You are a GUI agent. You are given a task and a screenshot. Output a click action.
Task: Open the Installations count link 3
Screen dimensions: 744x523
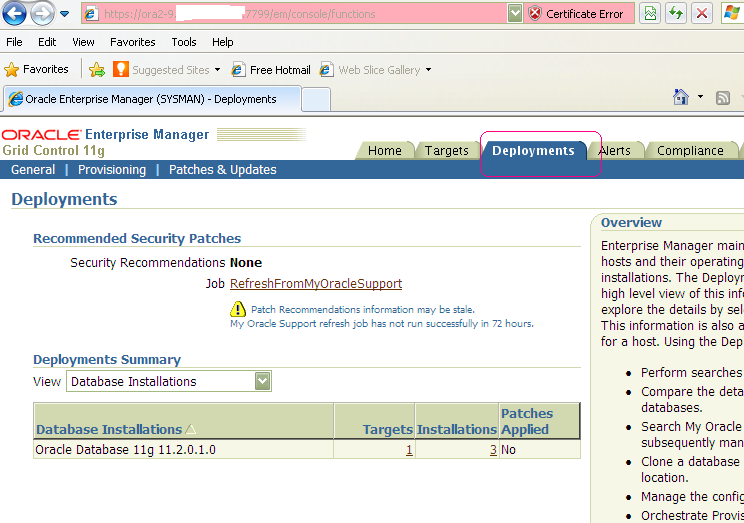tap(493, 450)
